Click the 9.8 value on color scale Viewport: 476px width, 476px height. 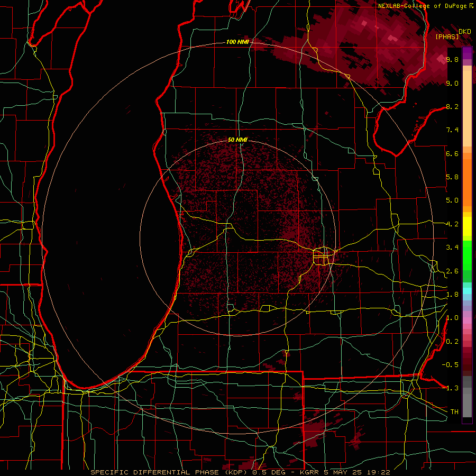[x=452, y=59]
